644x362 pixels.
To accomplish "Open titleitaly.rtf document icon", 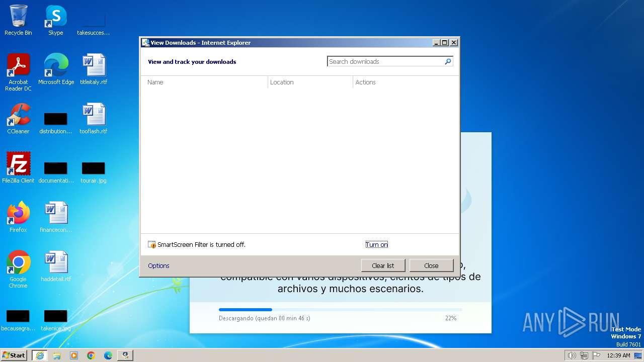I will coord(94,69).
